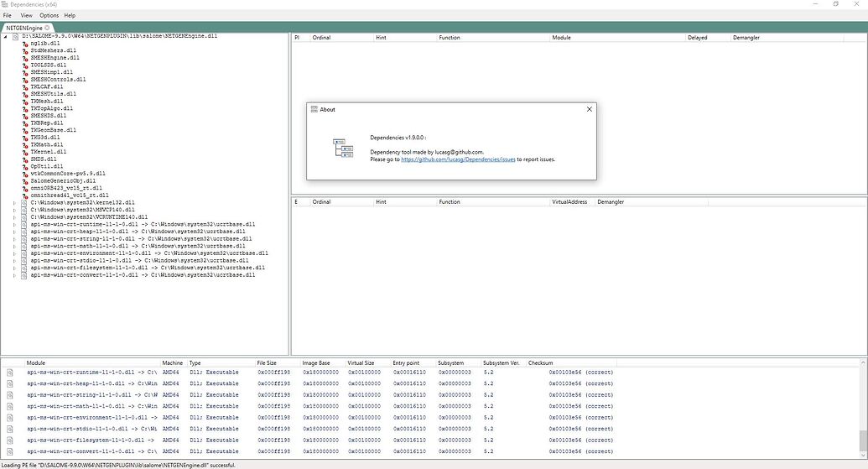Expand the api-ms-win-crt-convert tree node
This screenshot has width=868, height=469.
[x=14, y=275]
